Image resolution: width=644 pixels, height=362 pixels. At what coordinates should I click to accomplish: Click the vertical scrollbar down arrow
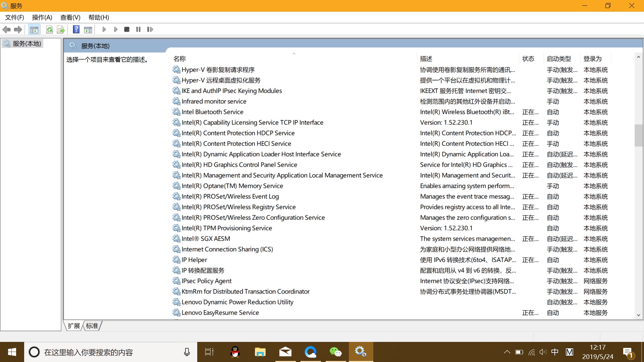(x=638, y=315)
